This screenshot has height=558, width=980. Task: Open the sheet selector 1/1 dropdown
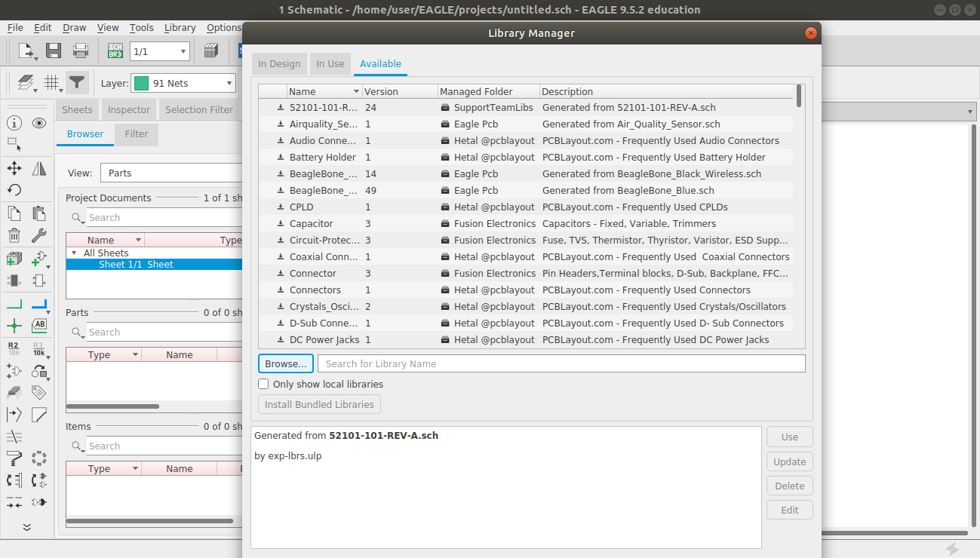(160, 51)
